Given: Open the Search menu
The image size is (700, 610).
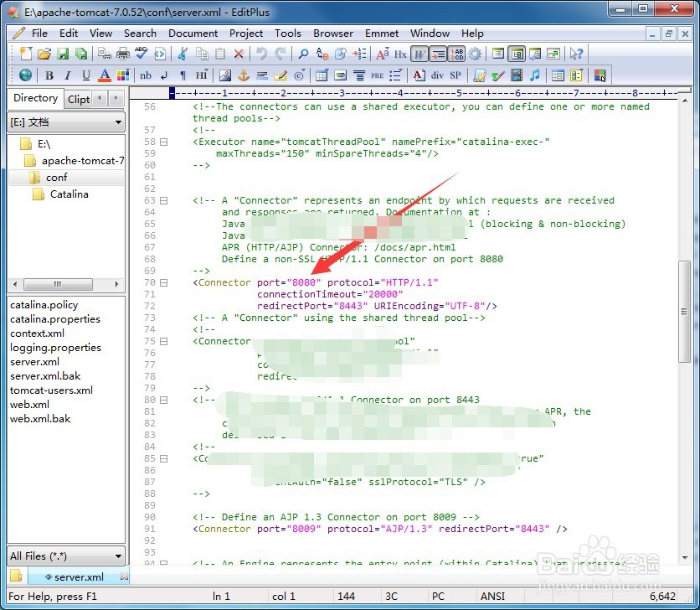Looking at the screenshot, I should pos(140,34).
